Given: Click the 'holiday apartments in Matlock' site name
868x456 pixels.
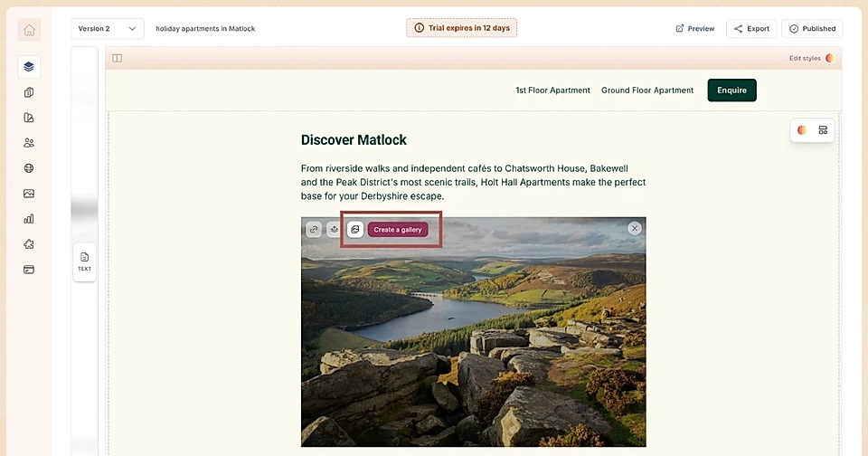Looking at the screenshot, I should [205, 29].
